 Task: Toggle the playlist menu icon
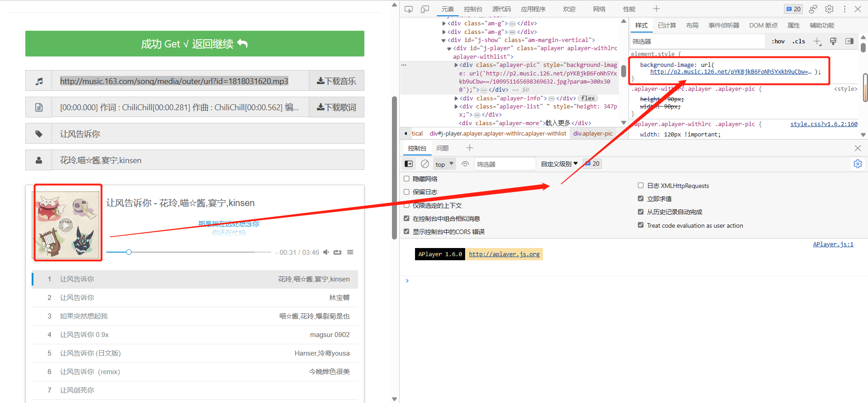coord(350,252)
